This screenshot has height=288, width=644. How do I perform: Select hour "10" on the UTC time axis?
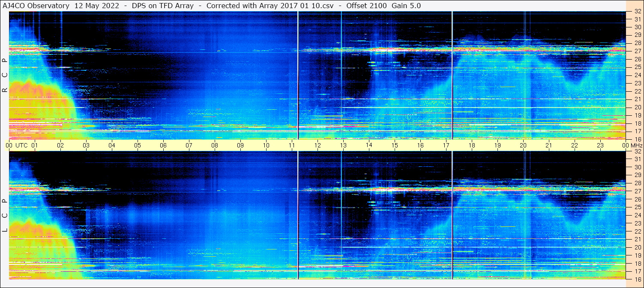266,145
